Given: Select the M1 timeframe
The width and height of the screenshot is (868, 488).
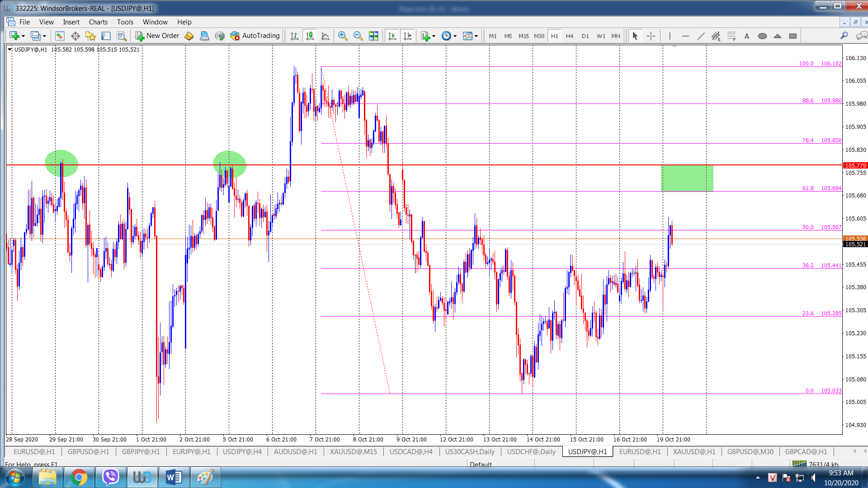Looking at the screenshot, I should point(493,36).
